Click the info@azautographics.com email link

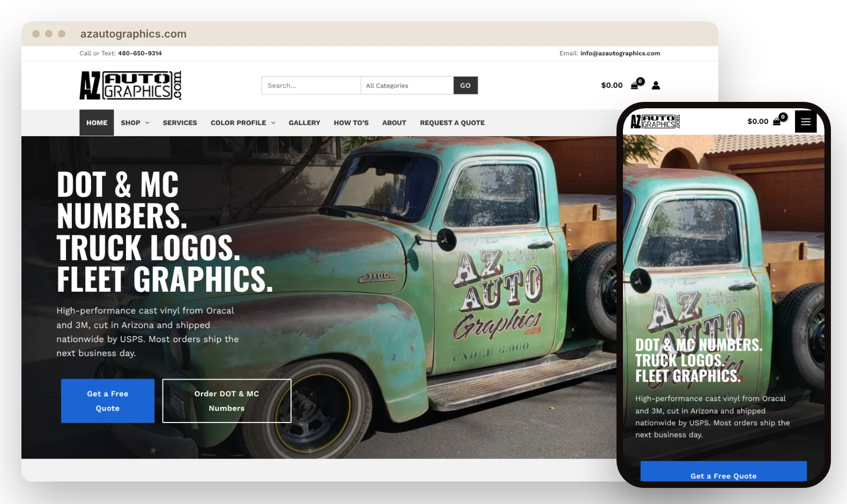pyautogui.click(x=620, y=53)
